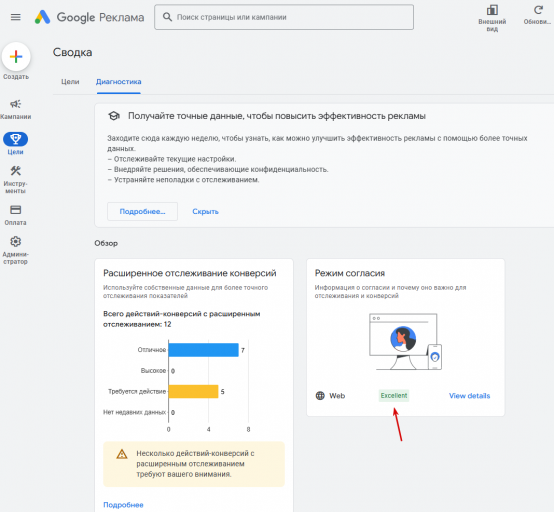Click the graduation cap info icon
554x512 pixels.
(114, 116)
